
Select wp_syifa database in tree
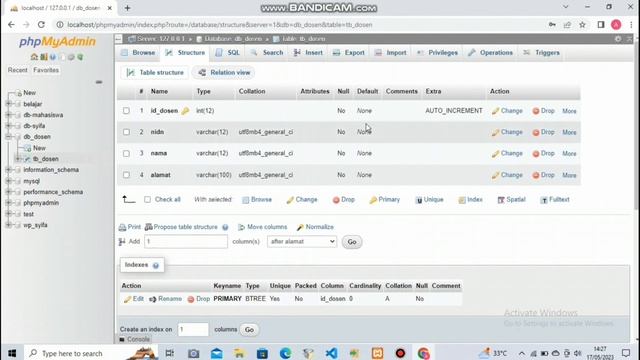[35, 225]
